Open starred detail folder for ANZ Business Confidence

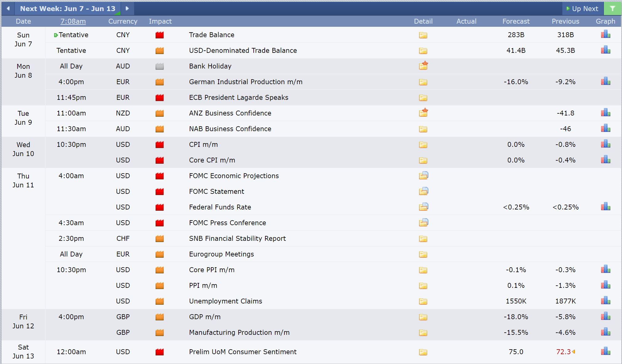[423, 112]
